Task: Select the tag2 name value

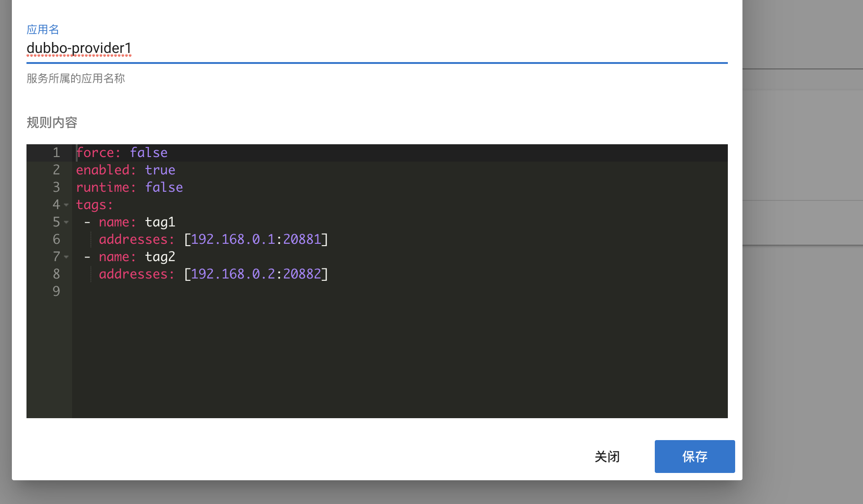Action: (x=160, y=257)
